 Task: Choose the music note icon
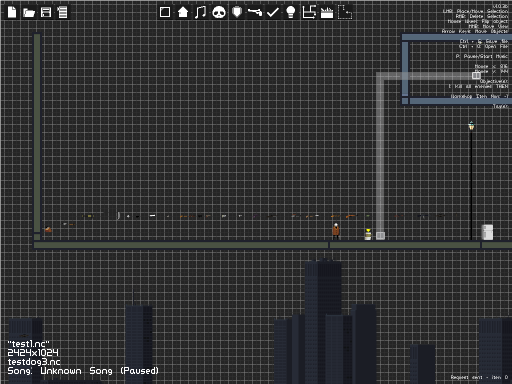(200, 12)
